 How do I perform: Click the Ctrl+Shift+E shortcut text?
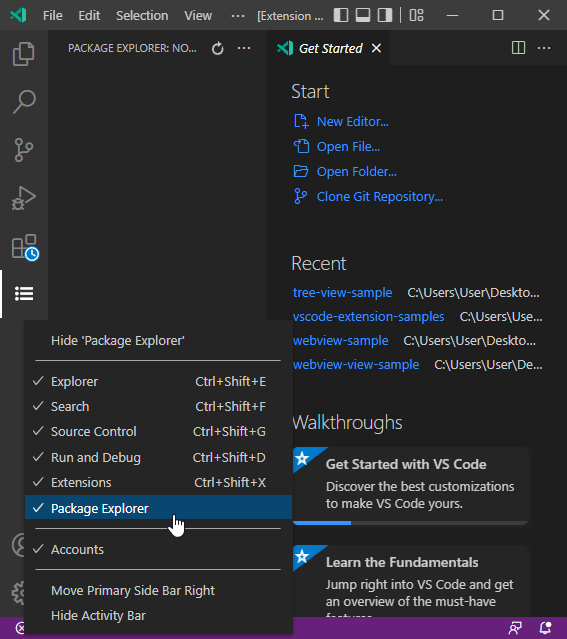pyautogui.click(x=231, y=381)
